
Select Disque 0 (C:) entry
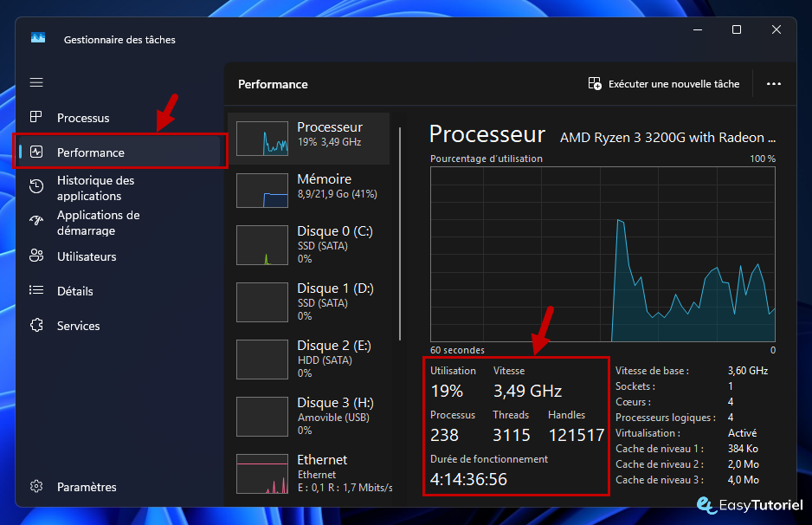310,245
